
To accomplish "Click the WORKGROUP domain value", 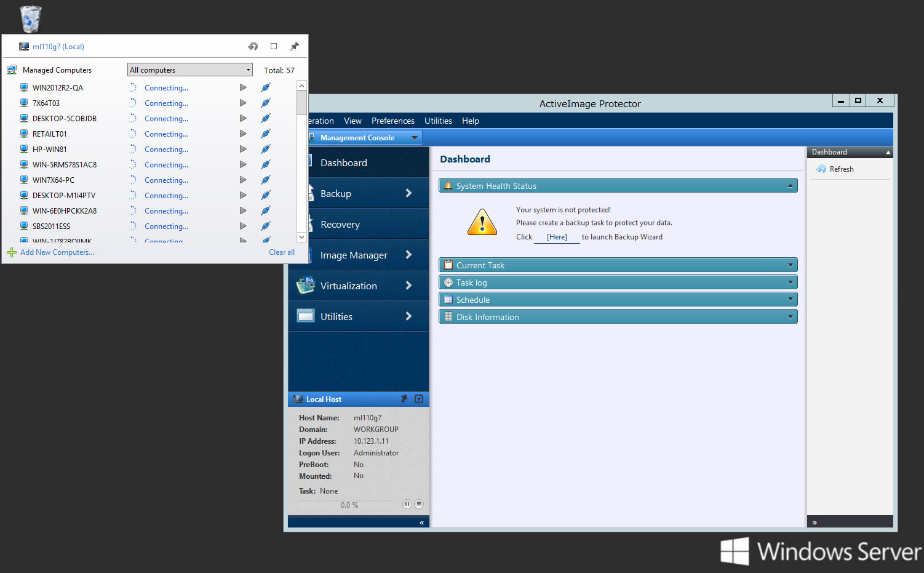I will point(376,430).
